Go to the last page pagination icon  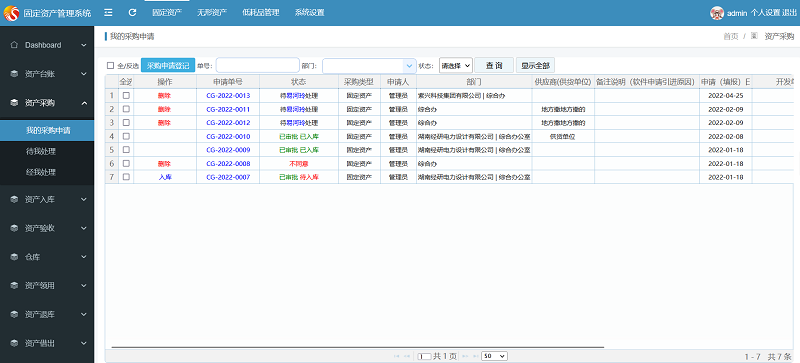[x=475, y=356]
